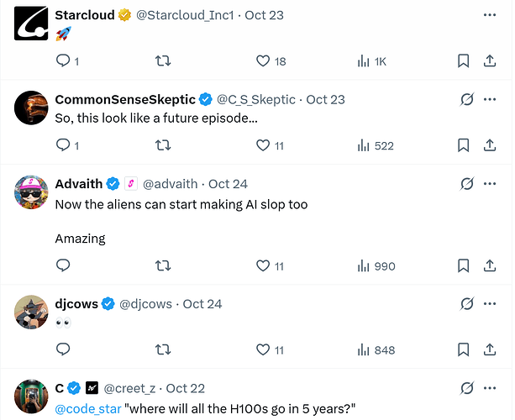Like CommonSenseSkeptic's future episode reply
515x420 pixels.
click(x=263, y=145)
